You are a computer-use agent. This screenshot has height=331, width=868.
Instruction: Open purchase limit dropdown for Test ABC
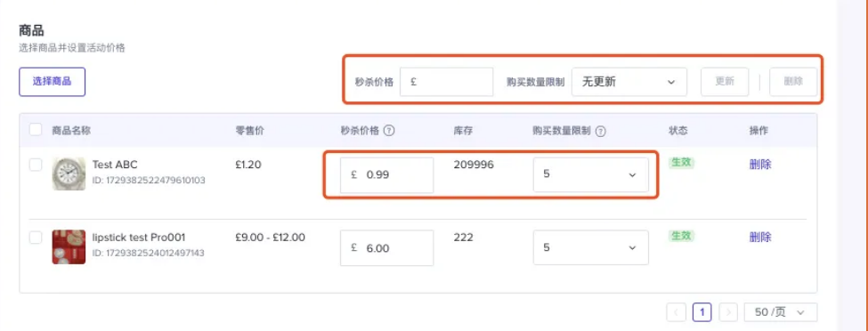[x=590, y=175]
